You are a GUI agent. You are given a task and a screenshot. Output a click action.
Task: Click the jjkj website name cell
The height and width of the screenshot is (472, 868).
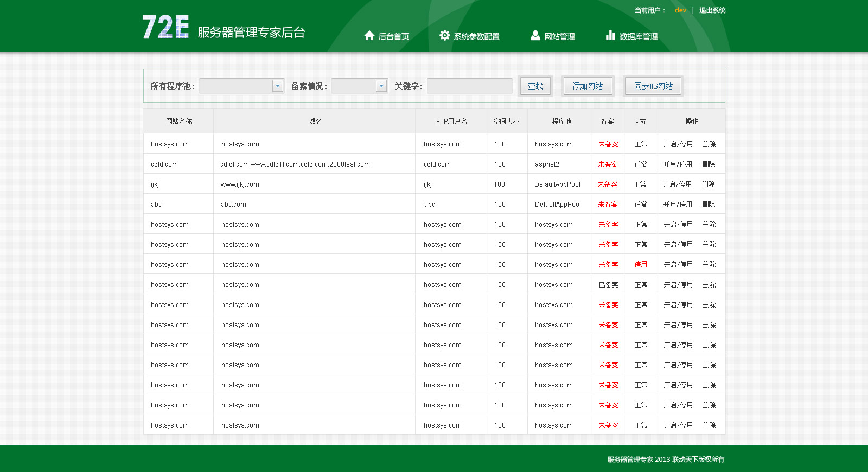[155, 184]
